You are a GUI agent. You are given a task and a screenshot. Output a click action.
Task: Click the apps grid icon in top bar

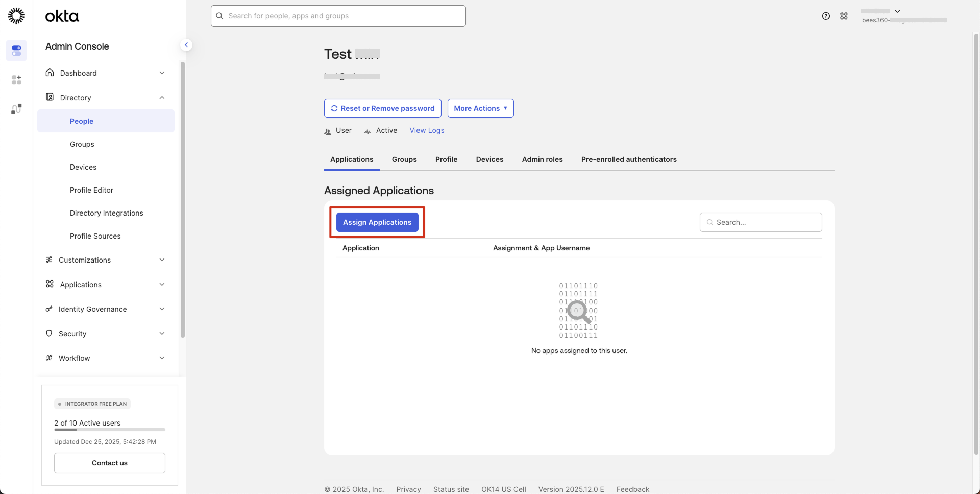point(844,16)
